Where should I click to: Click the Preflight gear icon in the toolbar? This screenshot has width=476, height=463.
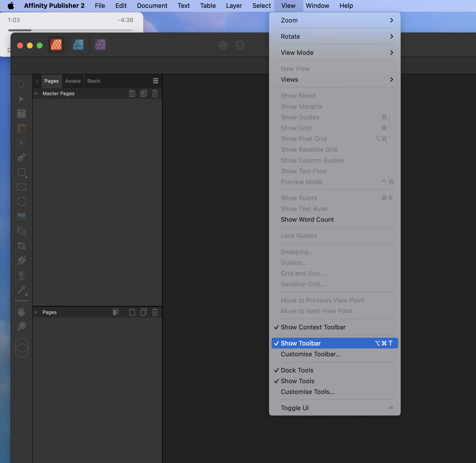(x=223, y=45)
